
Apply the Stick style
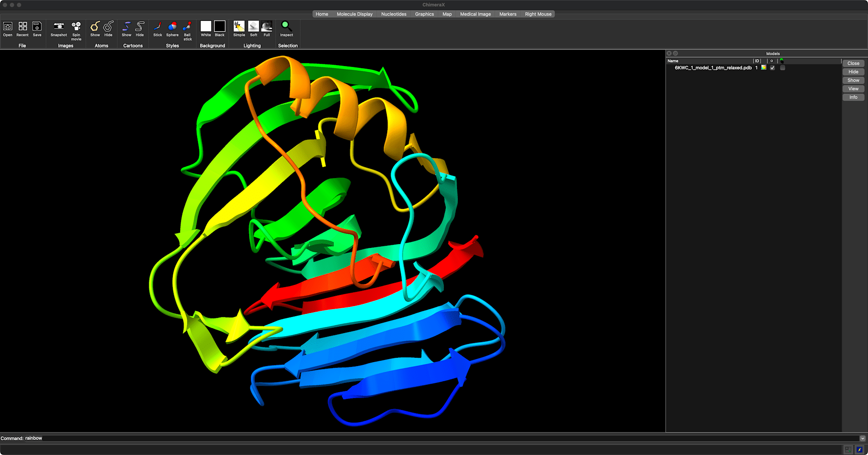tap(158, 26)
